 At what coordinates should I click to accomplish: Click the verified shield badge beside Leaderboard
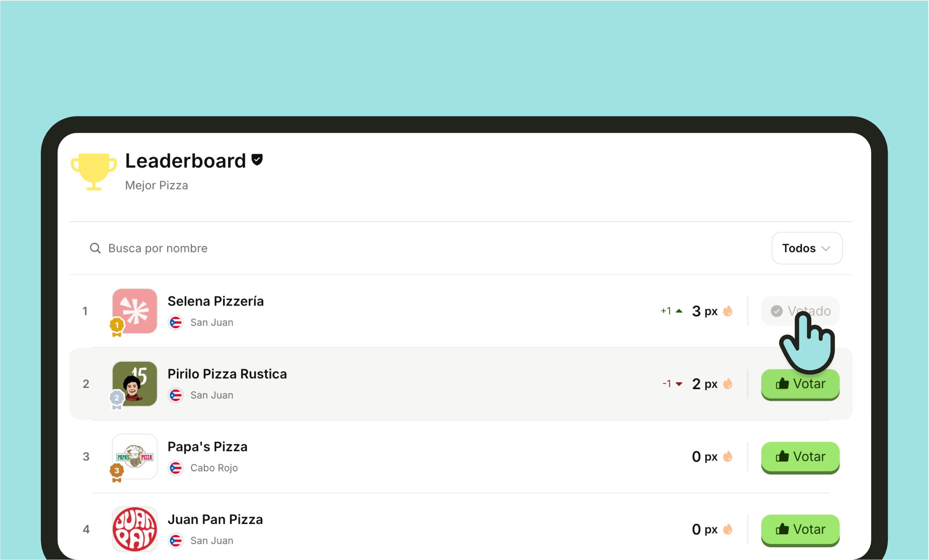click(257, 160)
